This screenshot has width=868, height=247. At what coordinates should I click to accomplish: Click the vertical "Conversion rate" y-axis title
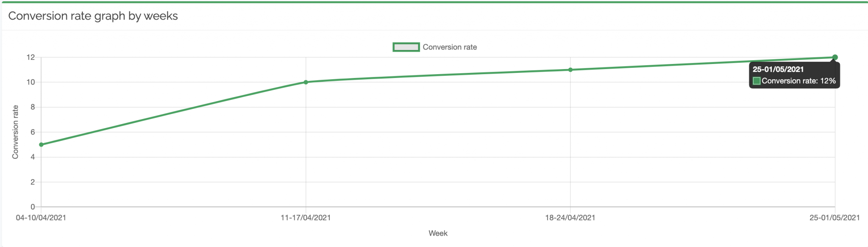point(16,132)
